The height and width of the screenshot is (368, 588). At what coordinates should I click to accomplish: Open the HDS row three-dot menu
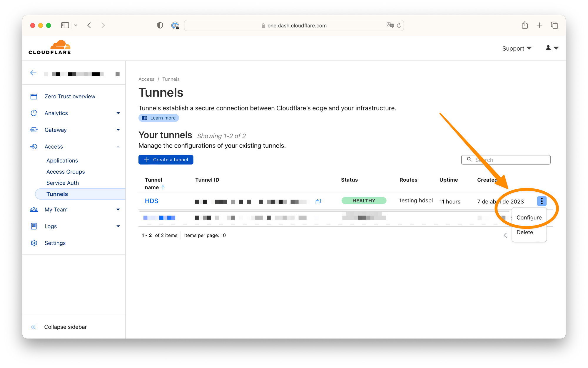point(542,201)
